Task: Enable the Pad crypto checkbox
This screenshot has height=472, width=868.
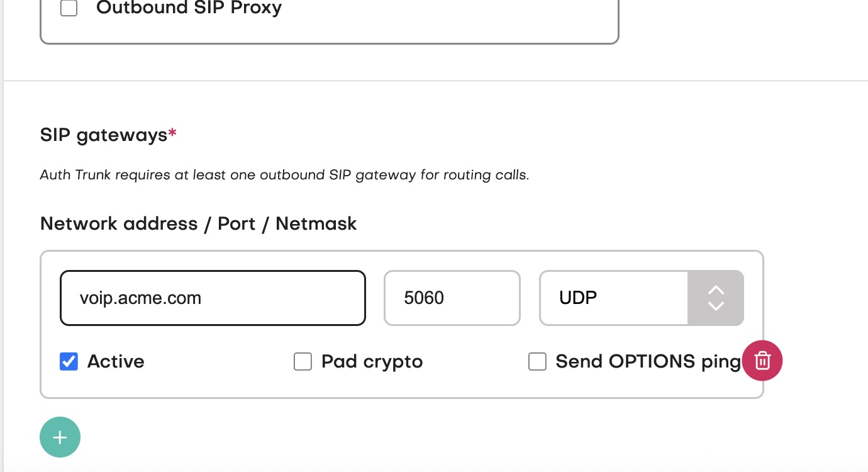Action: [x=303, y=361]
